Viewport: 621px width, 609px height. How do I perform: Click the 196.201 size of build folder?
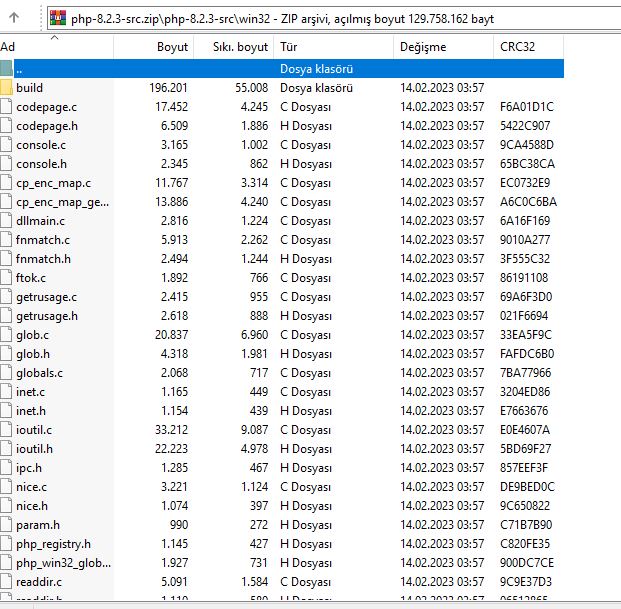coord(168,88)
